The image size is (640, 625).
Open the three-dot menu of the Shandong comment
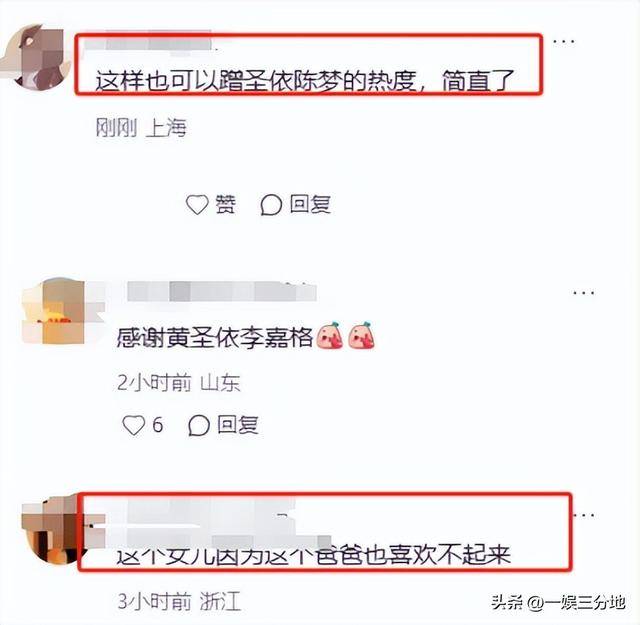pos(583,293)
